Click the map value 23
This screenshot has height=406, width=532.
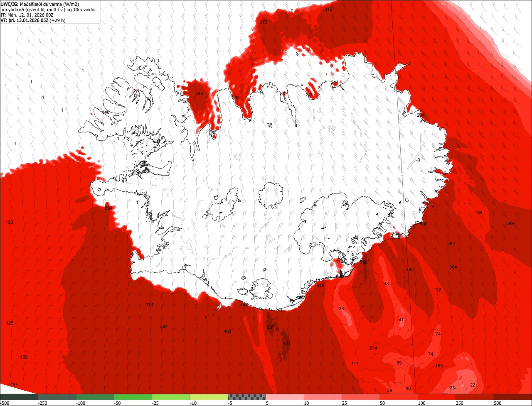click(x=452, y=388)
